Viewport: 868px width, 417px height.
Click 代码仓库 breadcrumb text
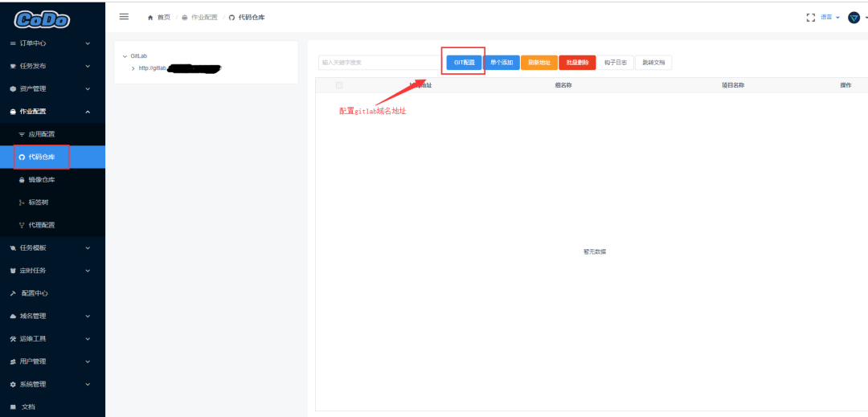coord(252,18)
